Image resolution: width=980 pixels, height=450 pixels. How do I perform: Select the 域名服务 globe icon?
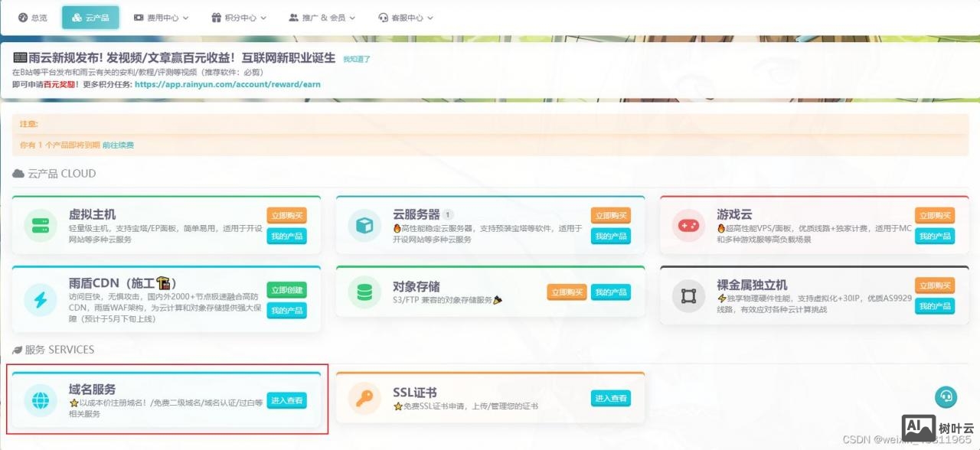click(40, 400)
